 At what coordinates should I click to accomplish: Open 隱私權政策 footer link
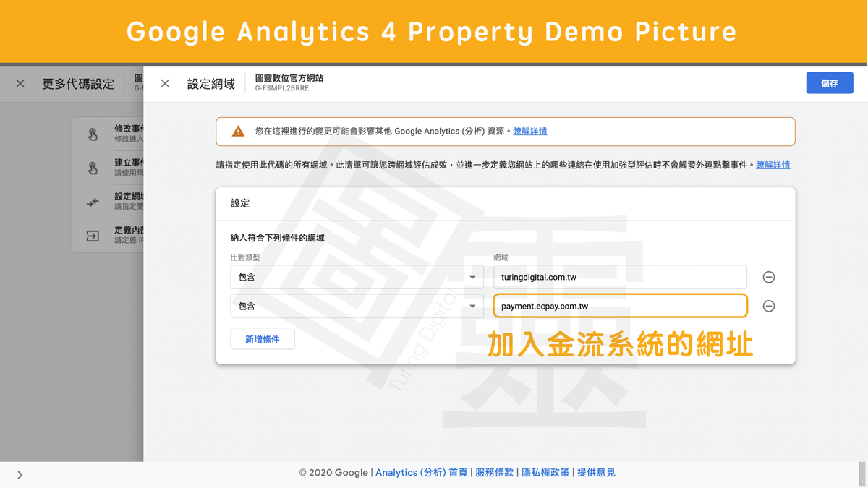click(545, 473)
